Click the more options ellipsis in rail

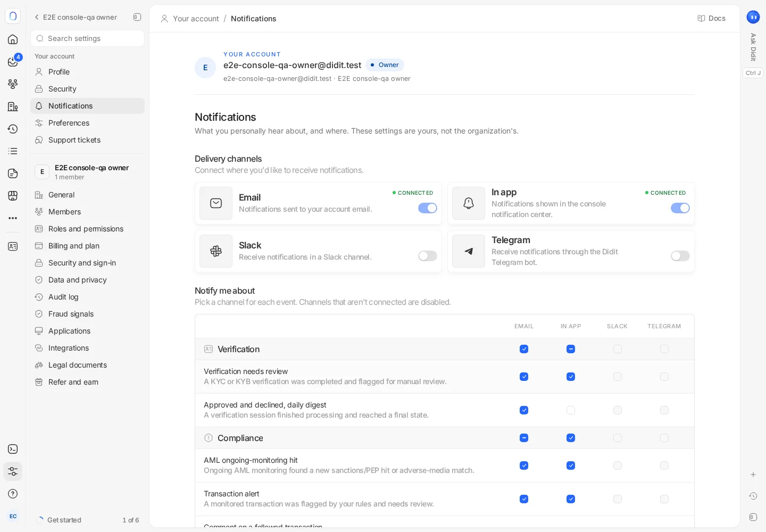[13, 218]
